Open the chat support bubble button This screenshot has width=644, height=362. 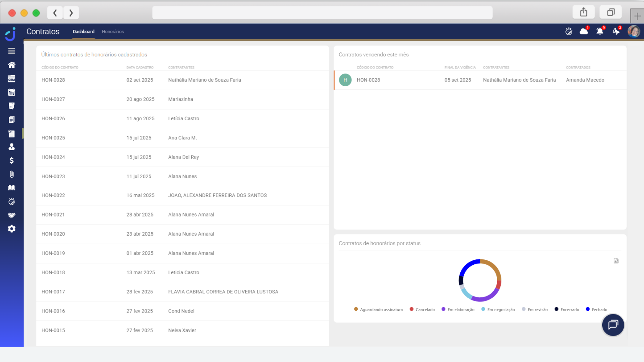click(613, 325)
